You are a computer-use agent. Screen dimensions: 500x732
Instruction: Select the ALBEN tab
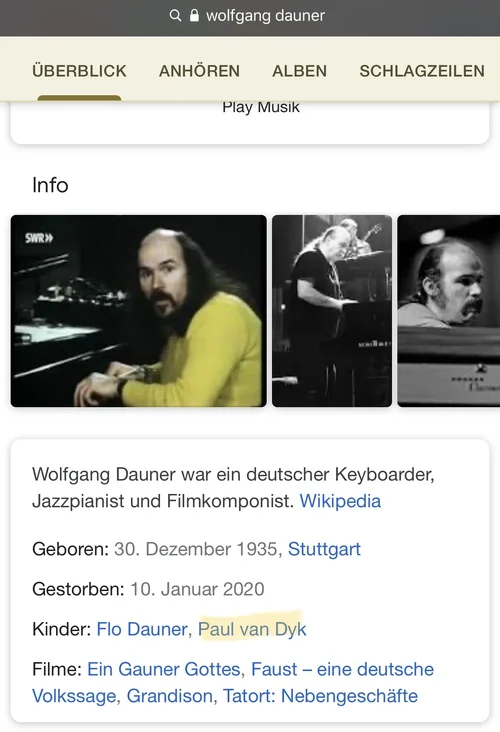(x=300, y=71)
